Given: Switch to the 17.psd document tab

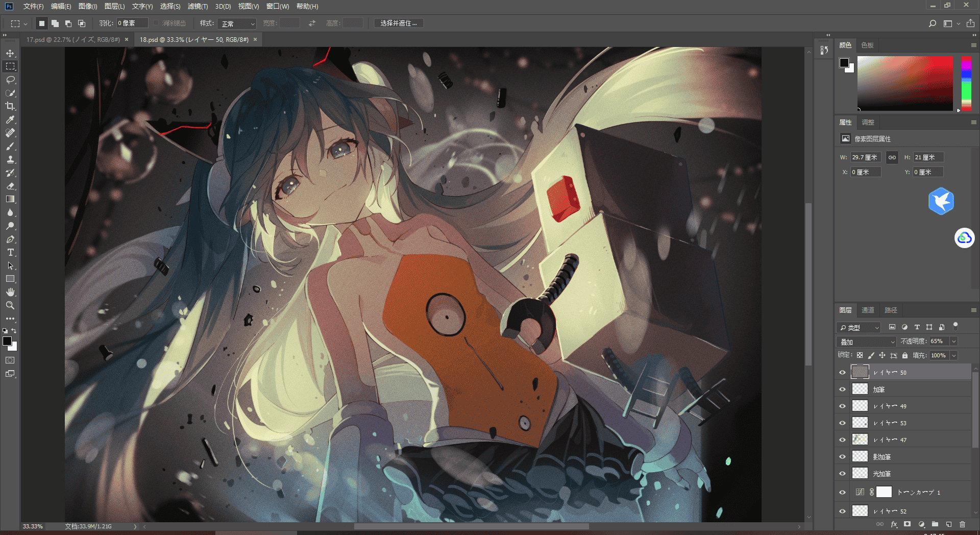Looking at the screenshot, I should (73, 39).
